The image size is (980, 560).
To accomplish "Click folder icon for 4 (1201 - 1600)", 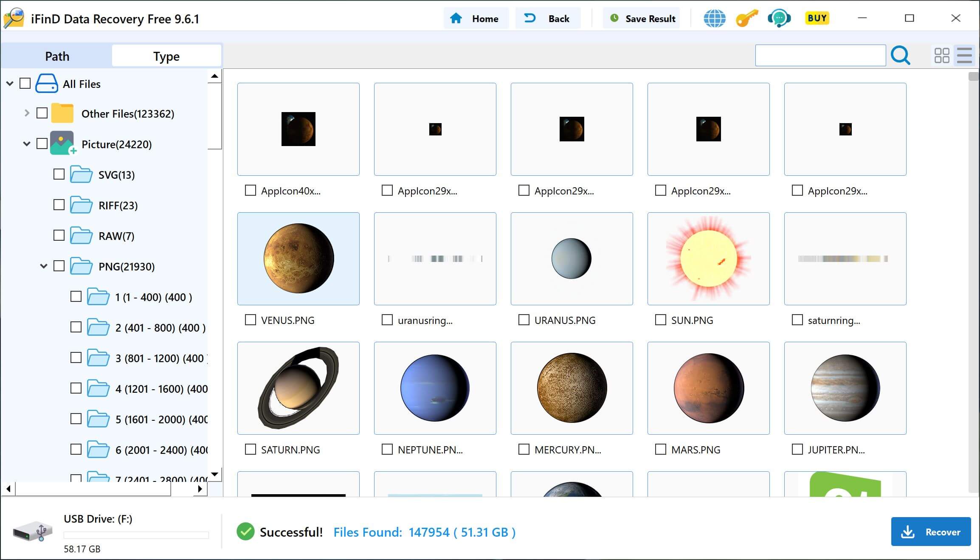I will 98,388.
